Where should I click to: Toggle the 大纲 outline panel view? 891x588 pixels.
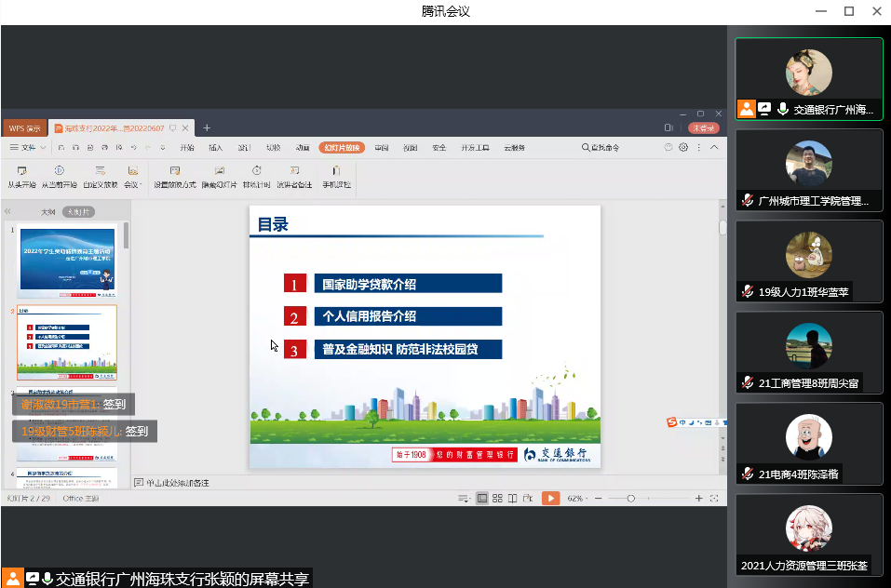47,212
